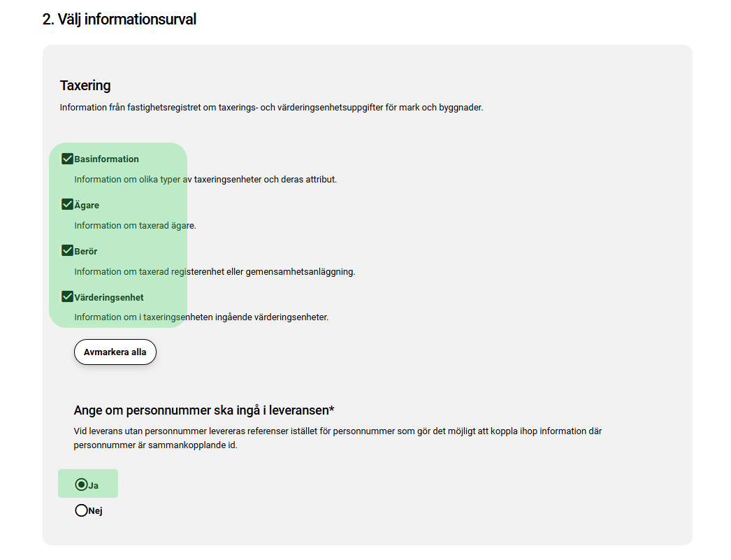Uncheck the Basinformation checkbox
The image size is (731, 560).
(x=68, y=159)
